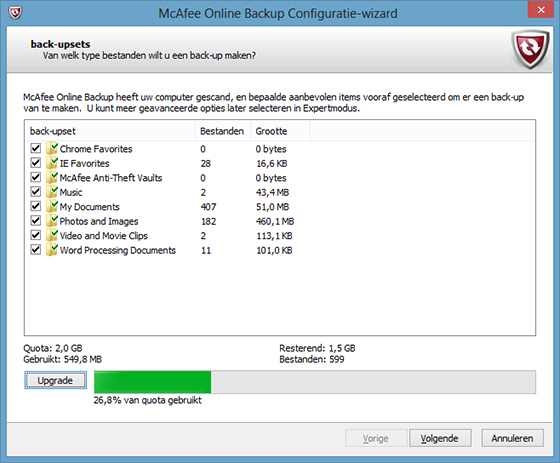The width and height of the screenshot is (560, 463).
Task: Click the back-upsets heading text
Action: pyautogui.click(x=60, y=44)
